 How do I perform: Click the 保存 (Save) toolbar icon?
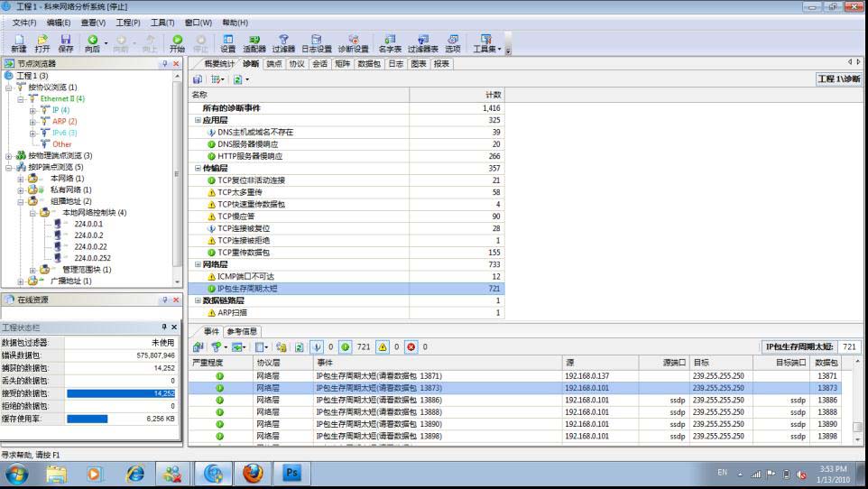pos(65,43)
